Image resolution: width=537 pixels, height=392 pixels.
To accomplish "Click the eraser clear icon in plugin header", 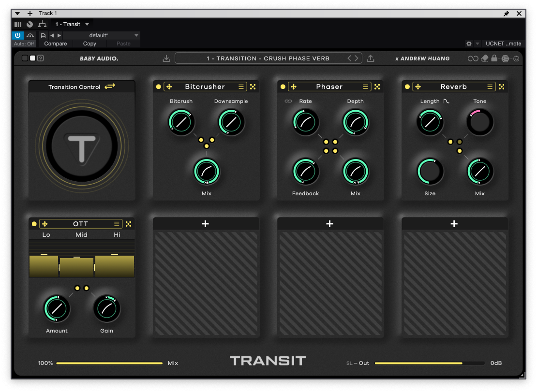I will coord(485,58).
